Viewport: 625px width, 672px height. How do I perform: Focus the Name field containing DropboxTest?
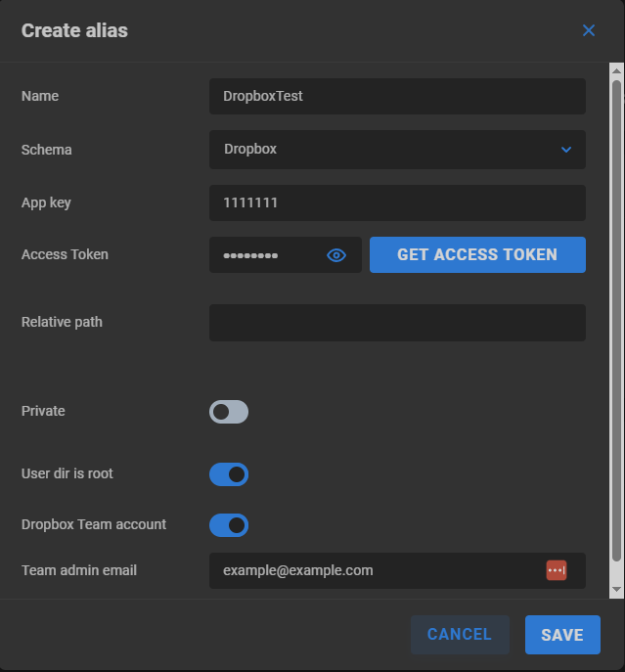tap(397, 96)
